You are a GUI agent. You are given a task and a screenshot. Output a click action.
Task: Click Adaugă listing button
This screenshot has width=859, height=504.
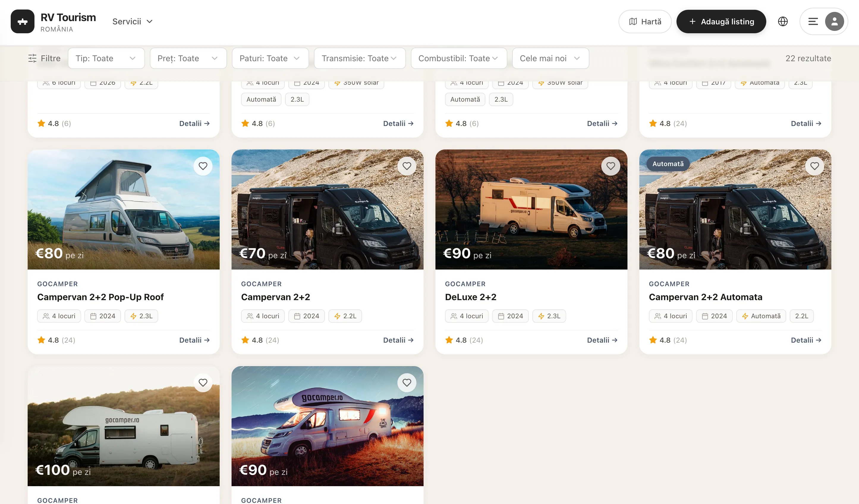click(721, 21)
